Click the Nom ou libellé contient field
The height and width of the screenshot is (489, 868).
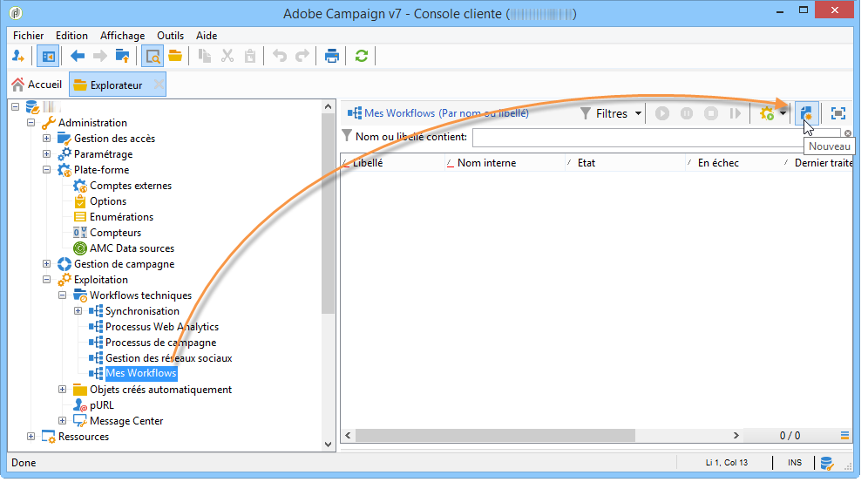[x=654, y=138]
